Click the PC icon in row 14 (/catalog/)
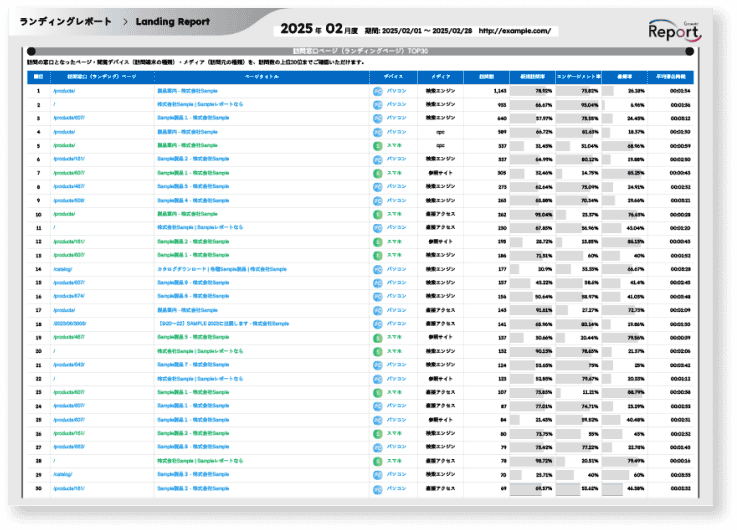 pyautogui.click(x=377, y=269)
